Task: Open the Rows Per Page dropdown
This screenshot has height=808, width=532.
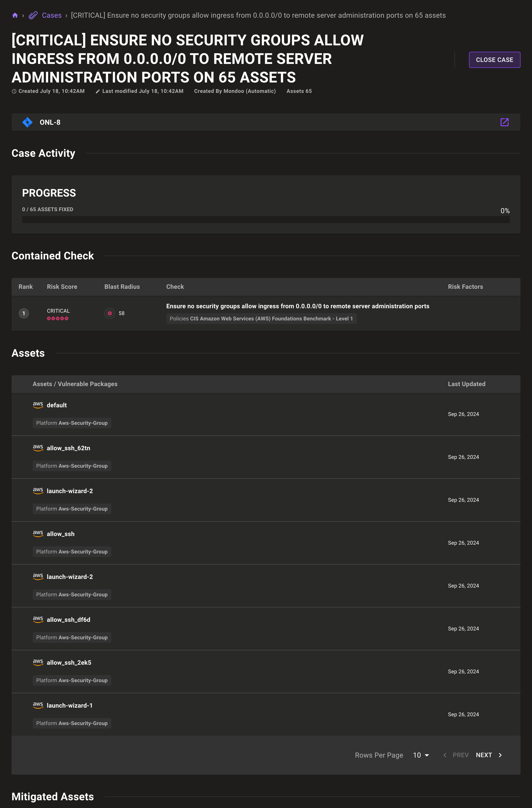Action: [421, 755]
